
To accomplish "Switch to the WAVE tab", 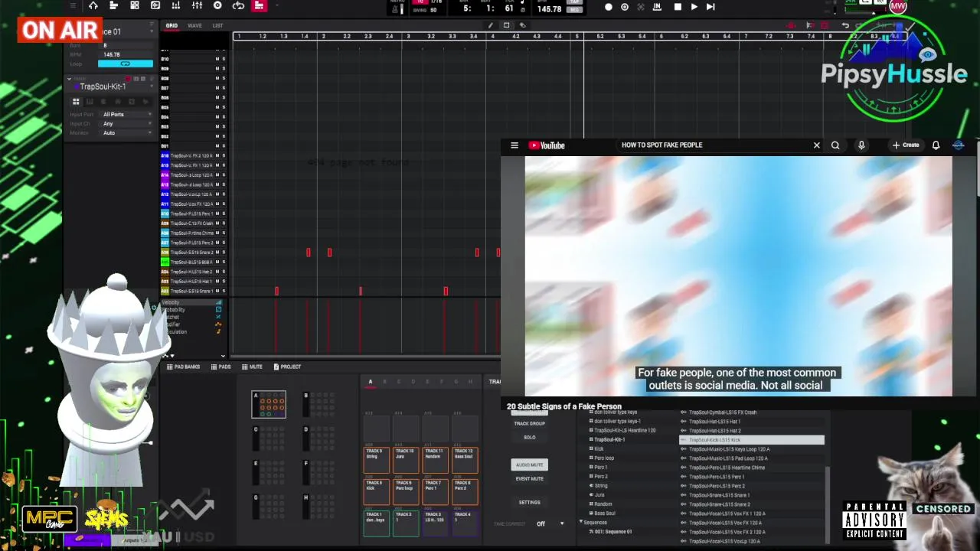I will 194,26.
